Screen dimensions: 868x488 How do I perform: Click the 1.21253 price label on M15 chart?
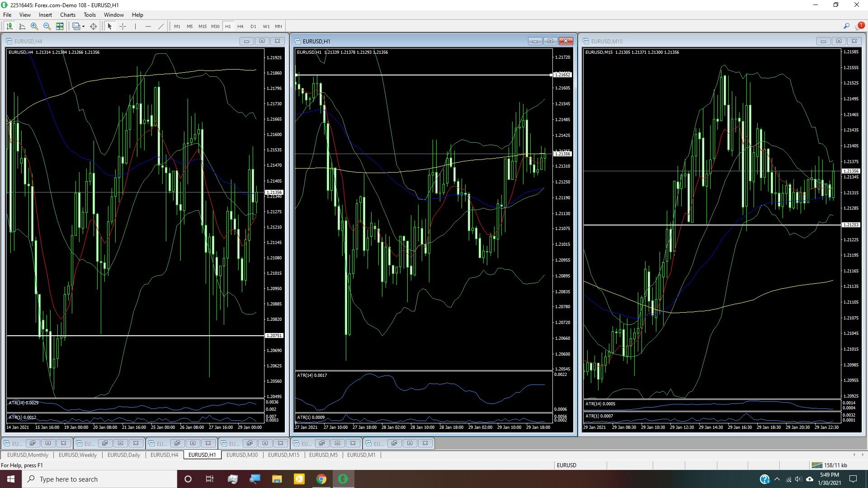click(851, 225)
